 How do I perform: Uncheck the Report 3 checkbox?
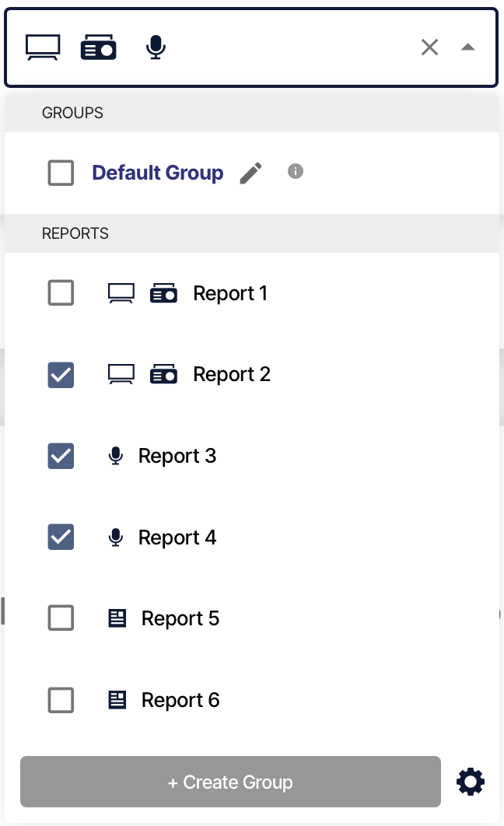pyautogui.click(x=61, y=456)
